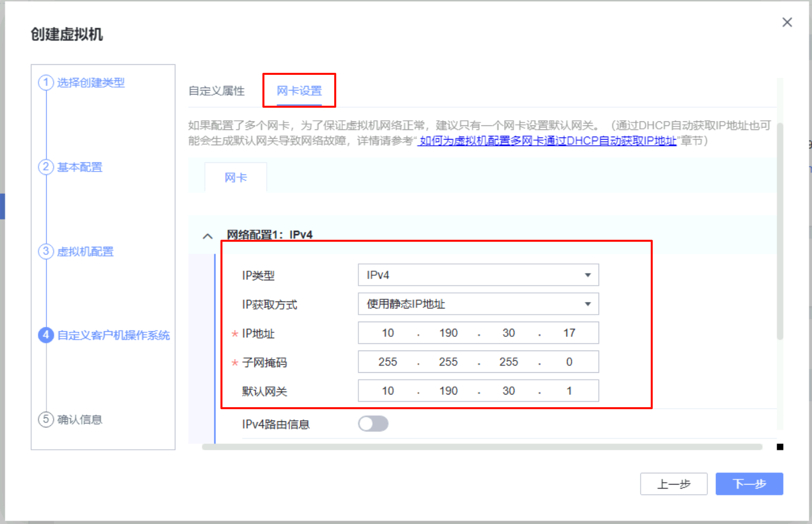The image size is (812, 524).
Task: Click step 2 circle 基本配置
Action: click(x=46, y=167)
